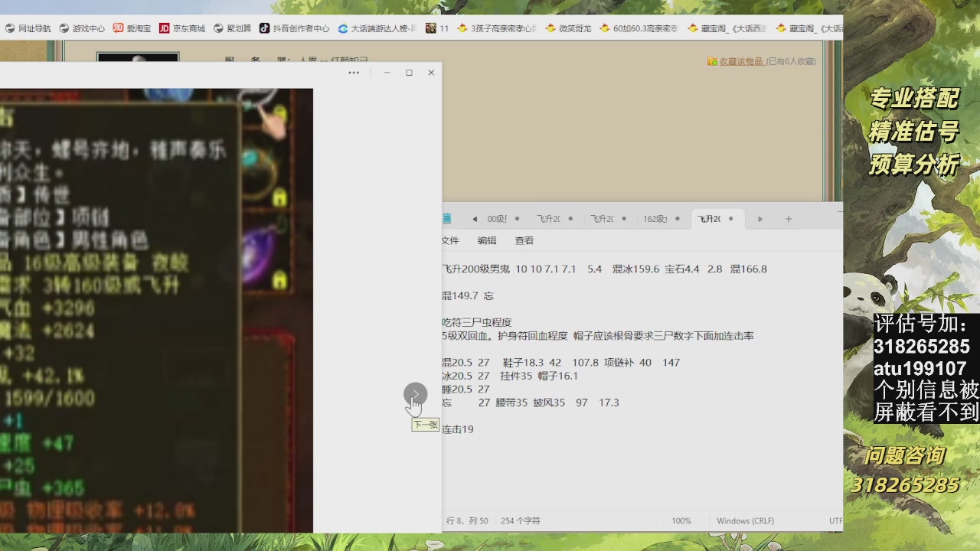The height and width of the screenshot is (551, 980).
Task: Click the 鞋子18.3 text in Notepad
Action: click(524, 363)
